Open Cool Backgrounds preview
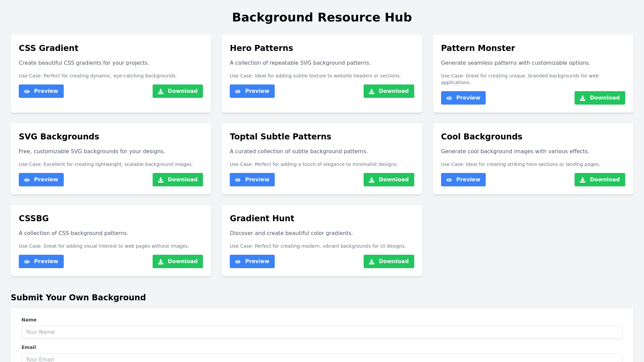 (x=463, y=180)
